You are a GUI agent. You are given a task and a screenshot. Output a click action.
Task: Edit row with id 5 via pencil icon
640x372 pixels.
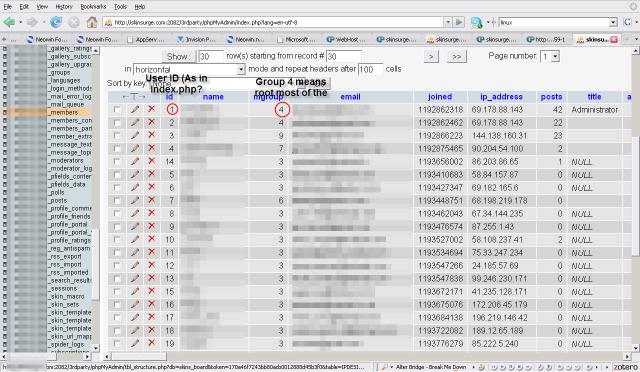click(135, 174)
